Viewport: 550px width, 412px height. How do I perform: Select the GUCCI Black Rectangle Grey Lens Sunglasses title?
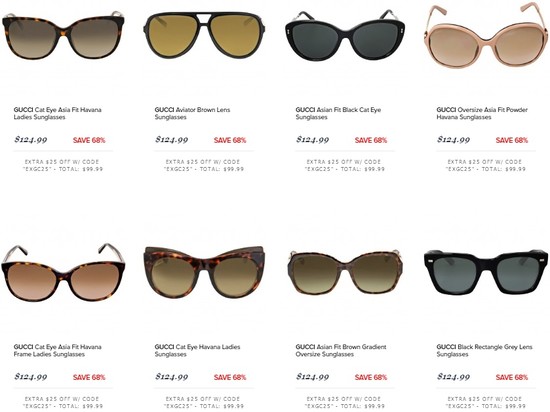pyautogui.click(x=484, y=351)
